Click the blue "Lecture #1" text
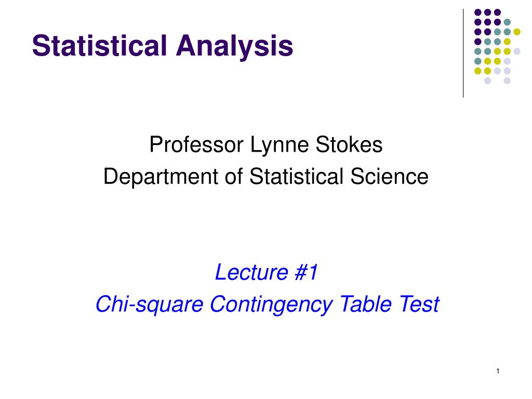This screenshot has width=532, height=399. [x=267, y=272]
